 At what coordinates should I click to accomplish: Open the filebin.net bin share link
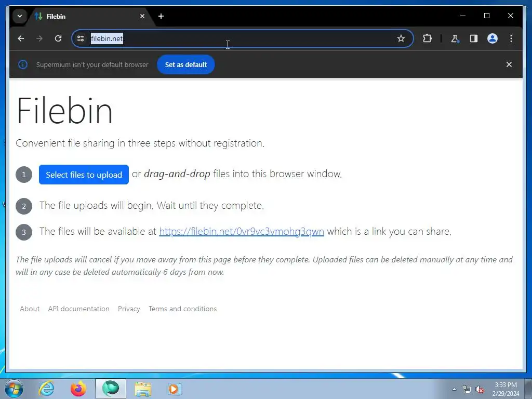click(x=242, y=231)
